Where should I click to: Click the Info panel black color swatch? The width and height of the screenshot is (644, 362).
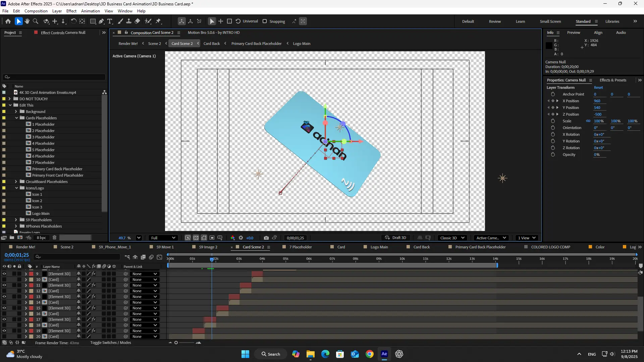(x=549, y=46)
